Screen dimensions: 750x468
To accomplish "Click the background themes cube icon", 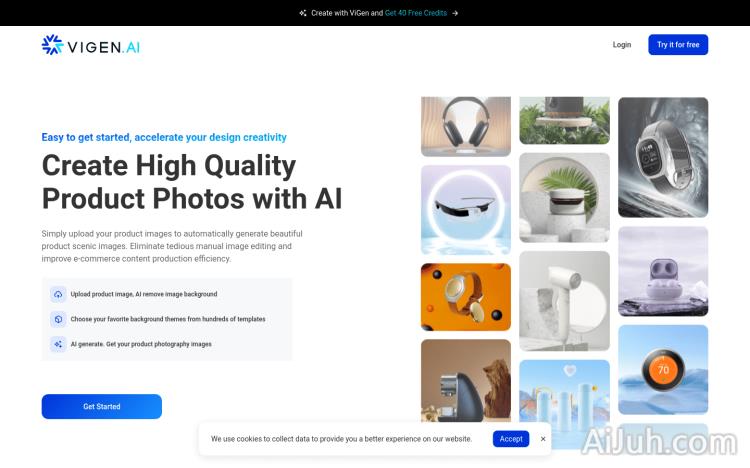I will point(58,319).
